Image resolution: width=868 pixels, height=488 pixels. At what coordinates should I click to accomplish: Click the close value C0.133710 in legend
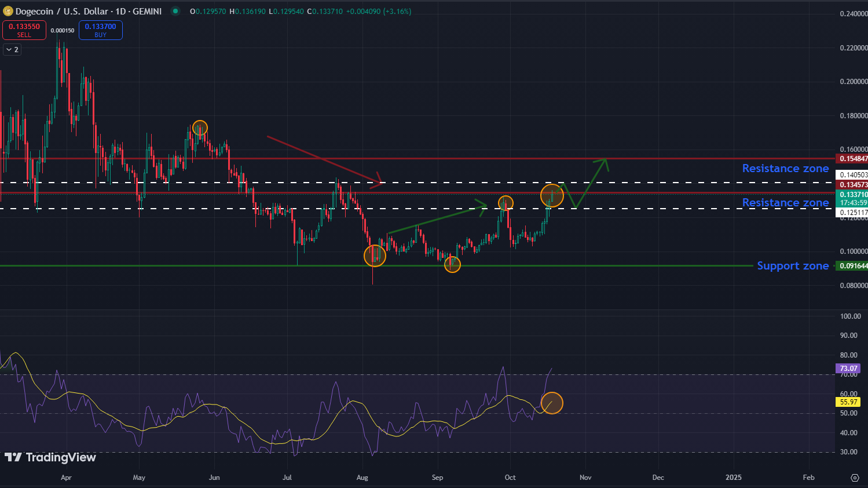pos(325,11)
